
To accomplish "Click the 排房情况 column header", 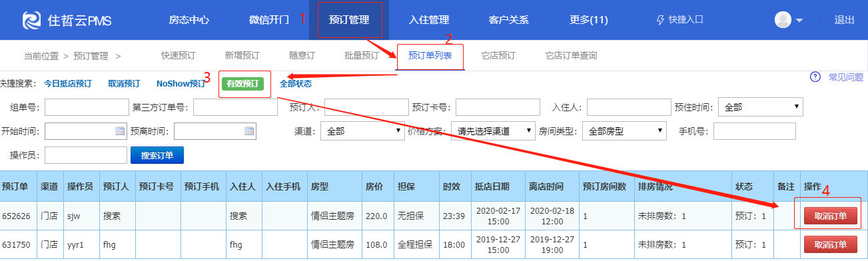I will click(x=655, y=186).
